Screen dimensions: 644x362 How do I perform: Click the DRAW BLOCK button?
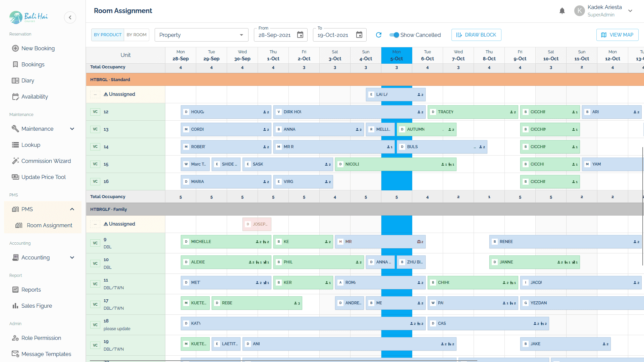(x=476, y=35)
